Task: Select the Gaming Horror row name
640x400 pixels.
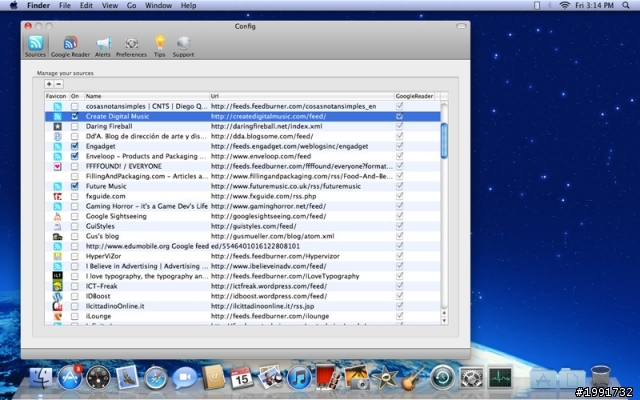Action: pos(147,206)
